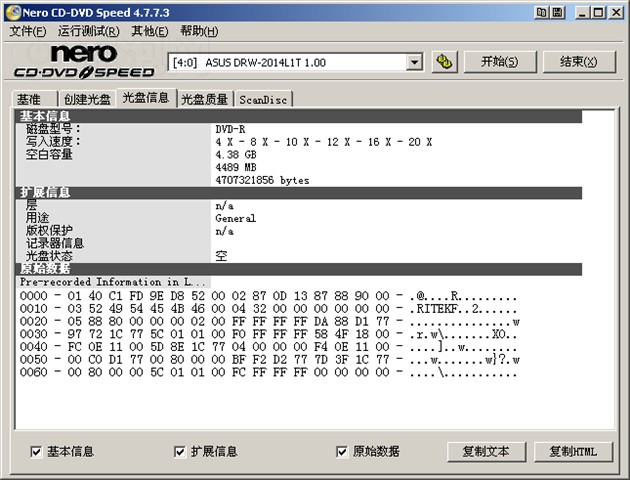630x480 pixels.
Task: Open the 运行测试(R) menu
Action: tap(88, 31)
